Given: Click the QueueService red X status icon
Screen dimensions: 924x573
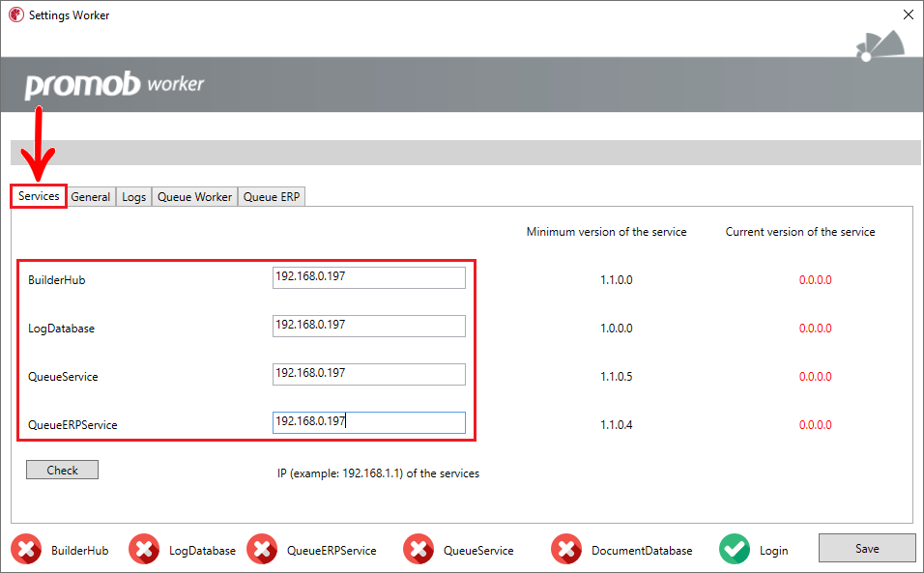Looking at the screenshot, I should (x=419, y=549).
